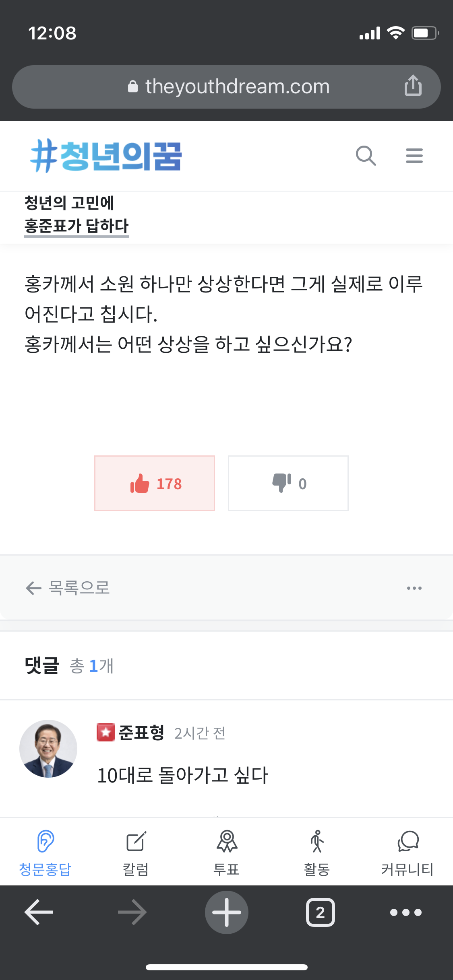
Task: Open the hamburger menu
Action: click(414, 156)
